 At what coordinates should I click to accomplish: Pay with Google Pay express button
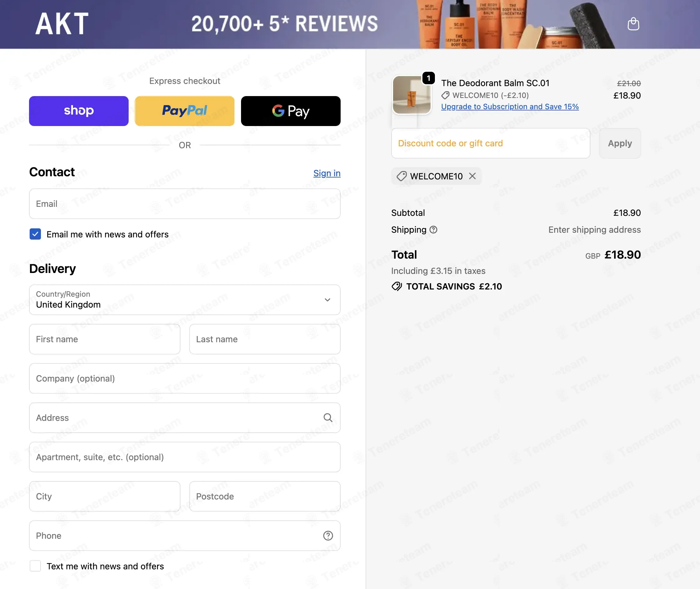(x=291, y=111)
